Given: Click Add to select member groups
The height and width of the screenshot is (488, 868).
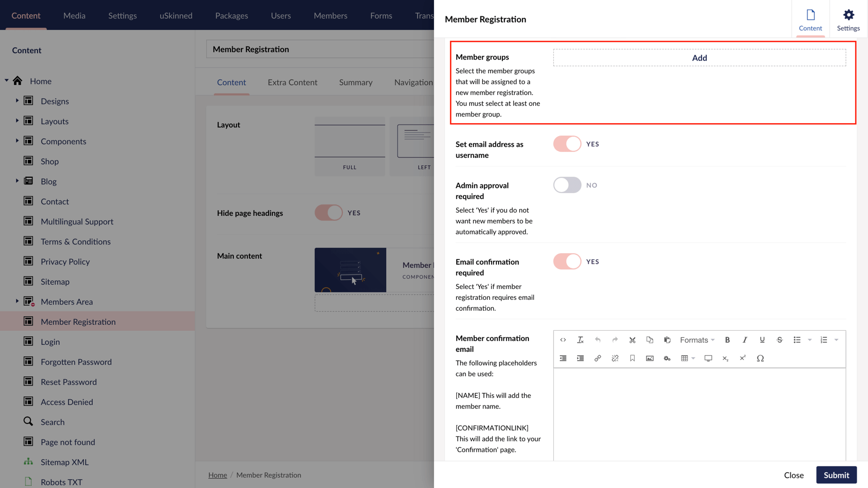Looking at the screenshot, I should pos(699,57).
